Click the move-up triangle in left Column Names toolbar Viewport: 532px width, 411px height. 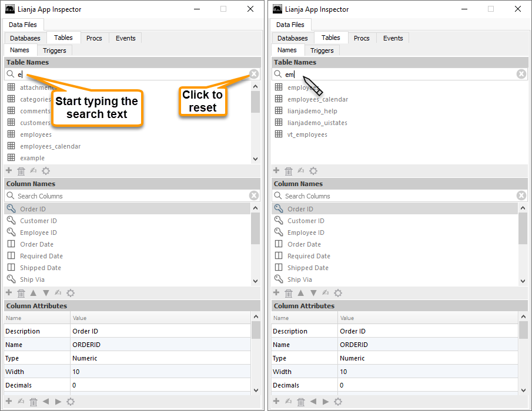[x=33, y=293]
